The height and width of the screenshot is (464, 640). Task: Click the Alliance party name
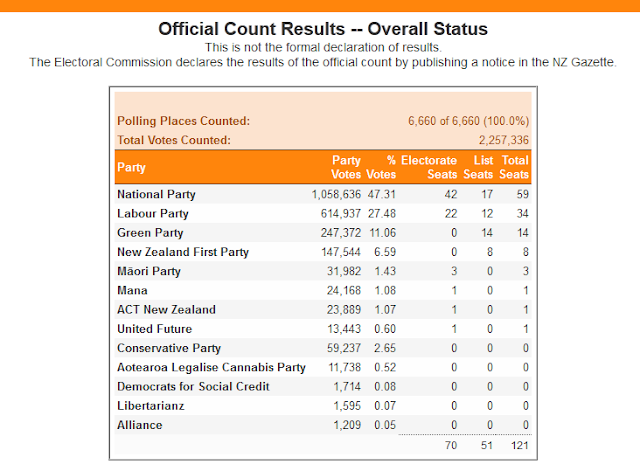click(x=140, y=425)
